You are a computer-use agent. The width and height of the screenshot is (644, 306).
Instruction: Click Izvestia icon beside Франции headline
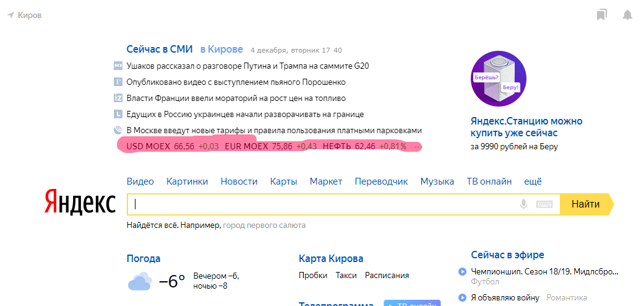(118, 98)
